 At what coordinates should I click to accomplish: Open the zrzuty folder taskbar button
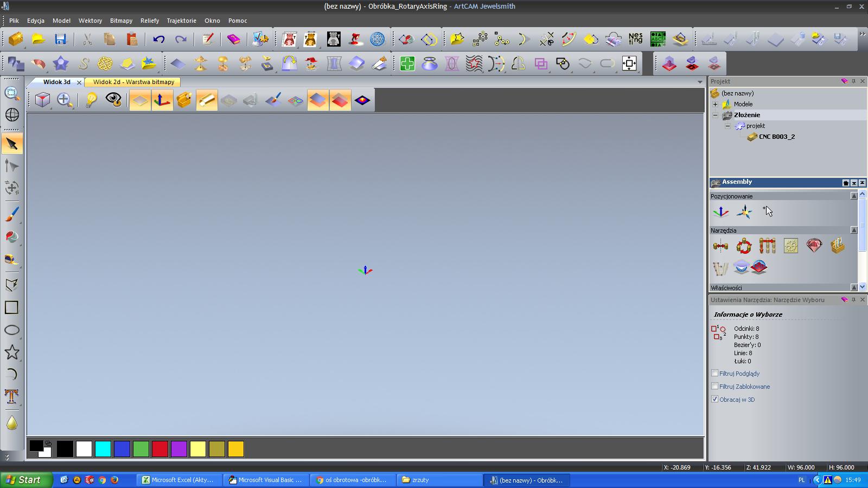click(x=439, y=480)
